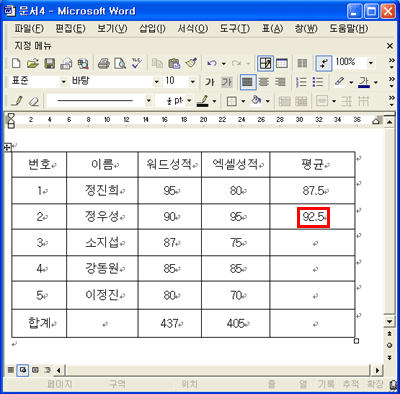
Task: Open the 편집(E) menu
Action: click(x=70, y=29)
